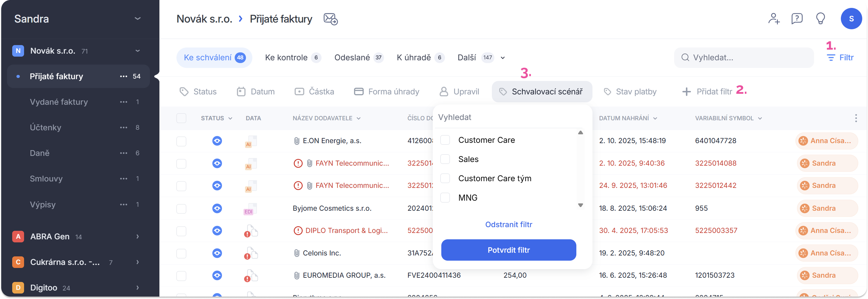The height and width of the screenshot is (299, 868).
Task: Click the three-dot column options icon
Action: [x=856, y=118]
